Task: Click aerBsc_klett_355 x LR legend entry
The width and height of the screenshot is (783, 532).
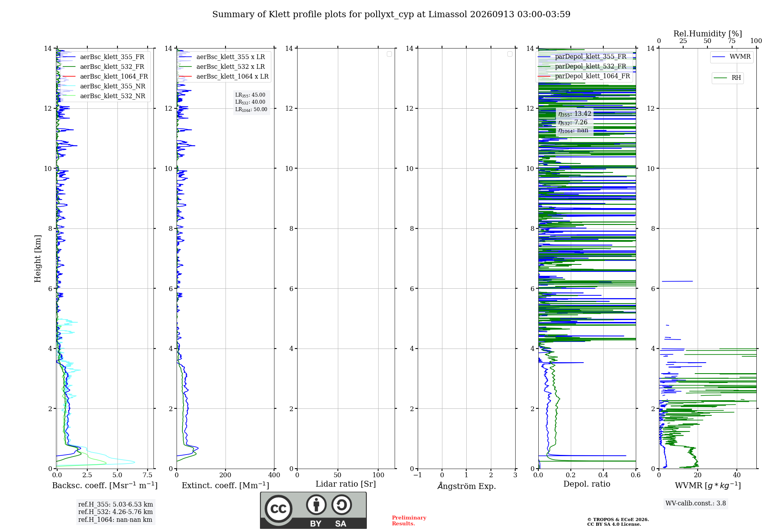Action: (x=222, y=57)
